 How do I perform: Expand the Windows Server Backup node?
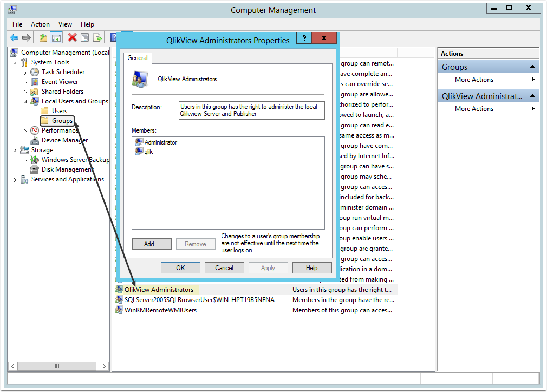click(25, 160)
